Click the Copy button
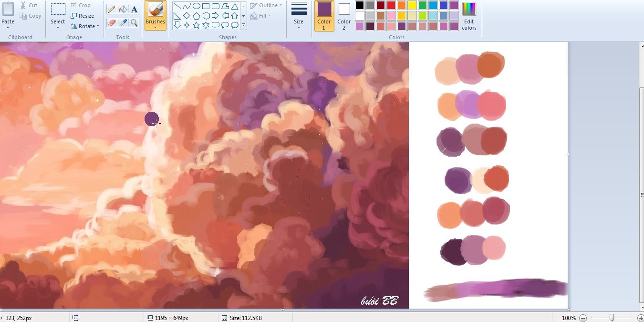644x322 pixels. [x=31, y=16]
